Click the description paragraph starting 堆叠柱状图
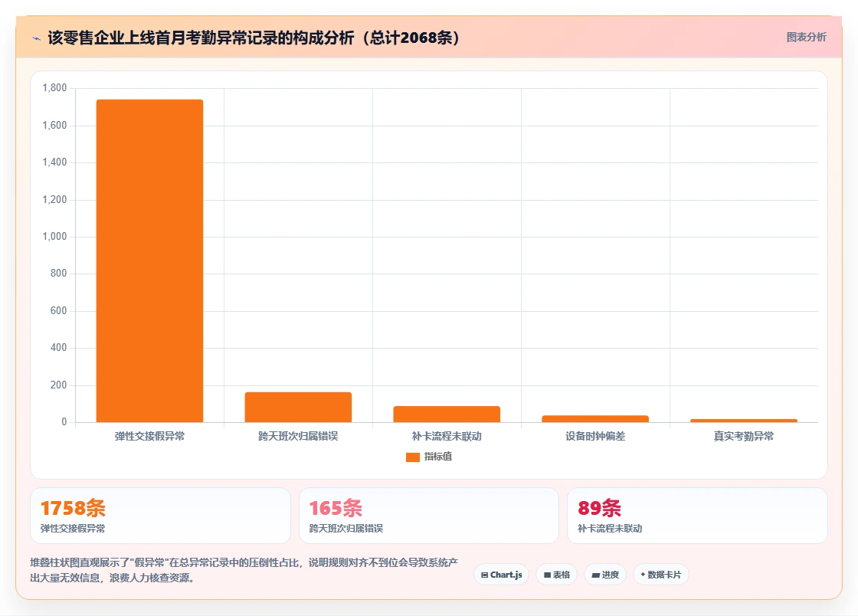Image resolution: width=858 pixels, height=616 pixels. [244, 570]
